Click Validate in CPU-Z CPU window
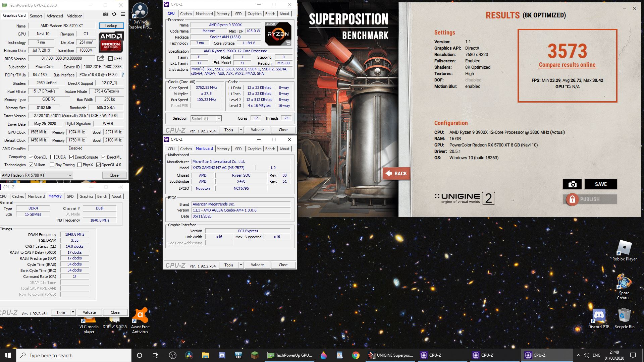This screenshot has height=362, width=644. coord(257,130)
